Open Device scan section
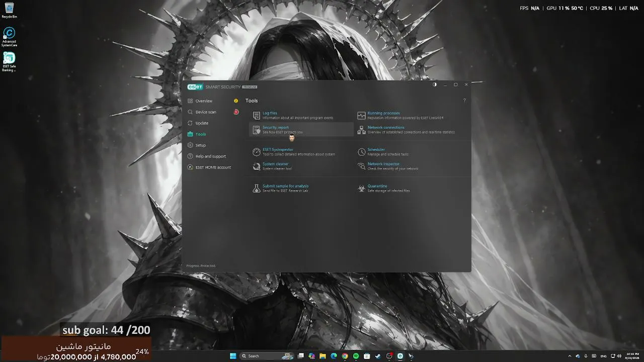Screen dimensions: 644x362 point(206,112)
